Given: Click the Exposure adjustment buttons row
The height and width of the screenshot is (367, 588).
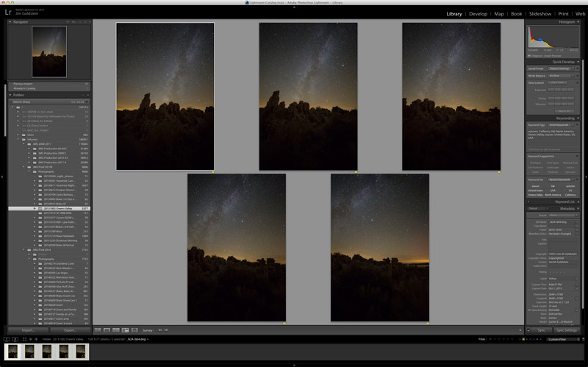Looking at the screenshot, I should coord(561,90).
